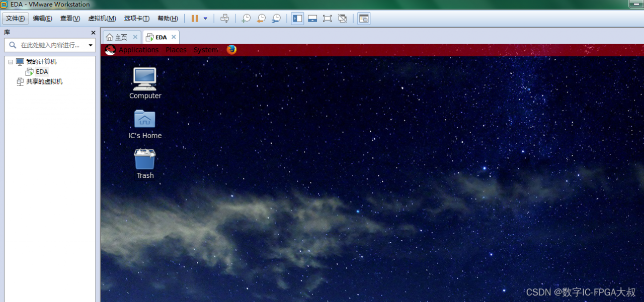
Task: Open the 编辑(E) menu
Action: coord(43,19)
